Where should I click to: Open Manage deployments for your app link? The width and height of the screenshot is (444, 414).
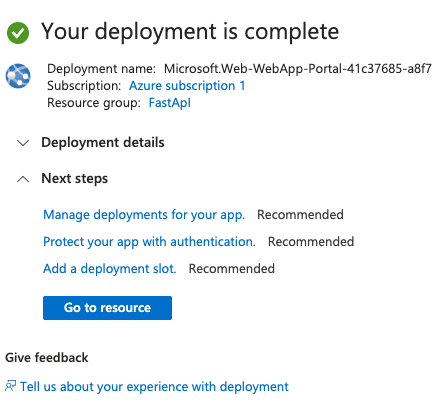[144, 215]
